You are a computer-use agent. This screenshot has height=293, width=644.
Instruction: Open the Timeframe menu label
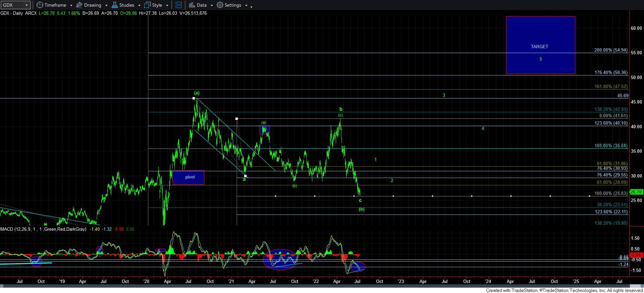[55, 5]
